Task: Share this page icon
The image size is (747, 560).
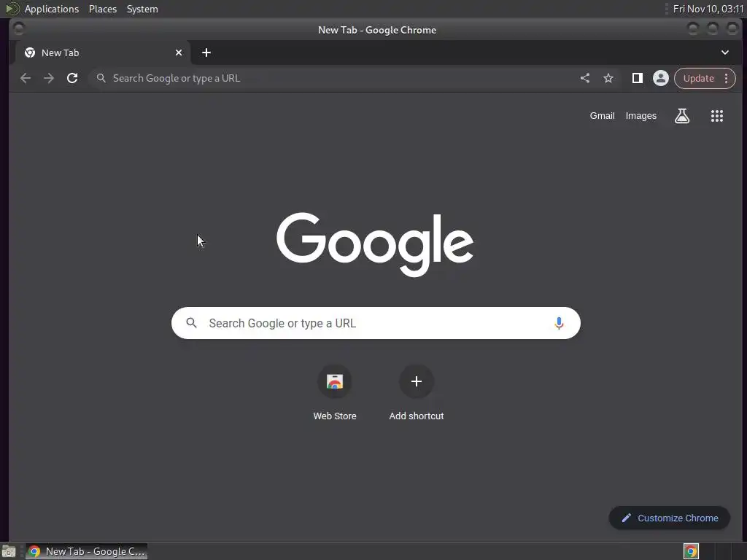Action: point(585,78)
